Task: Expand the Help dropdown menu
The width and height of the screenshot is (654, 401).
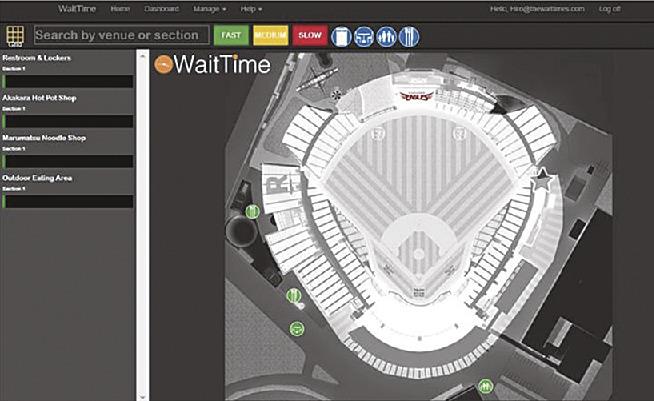Action: pyautogui.click(x=251, y=9)
